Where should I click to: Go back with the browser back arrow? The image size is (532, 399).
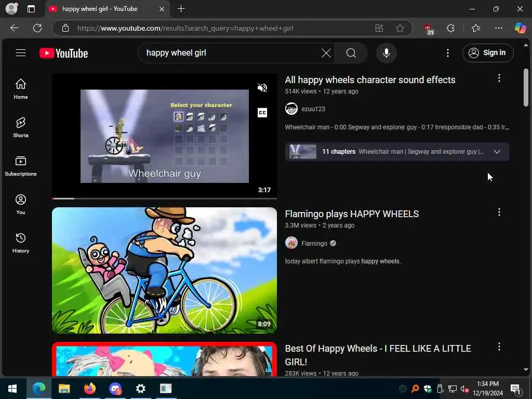(x=14, y=28)
